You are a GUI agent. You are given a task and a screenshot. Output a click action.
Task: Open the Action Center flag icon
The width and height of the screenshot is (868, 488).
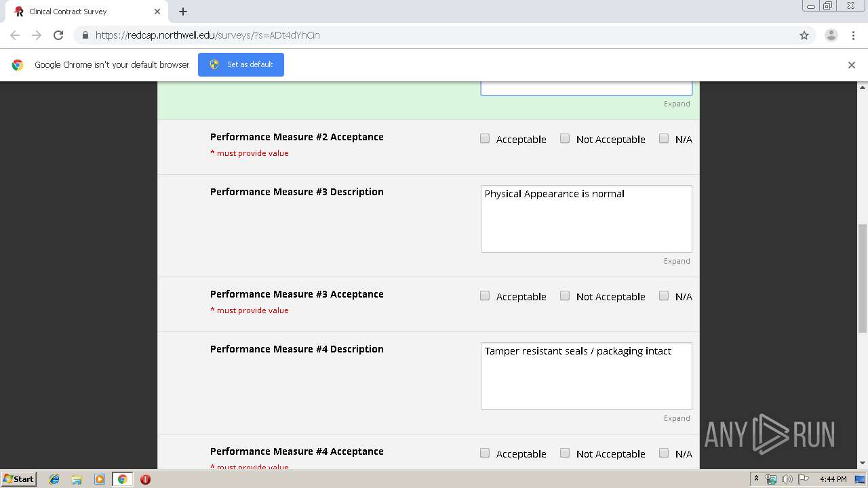tap(803, 479)
